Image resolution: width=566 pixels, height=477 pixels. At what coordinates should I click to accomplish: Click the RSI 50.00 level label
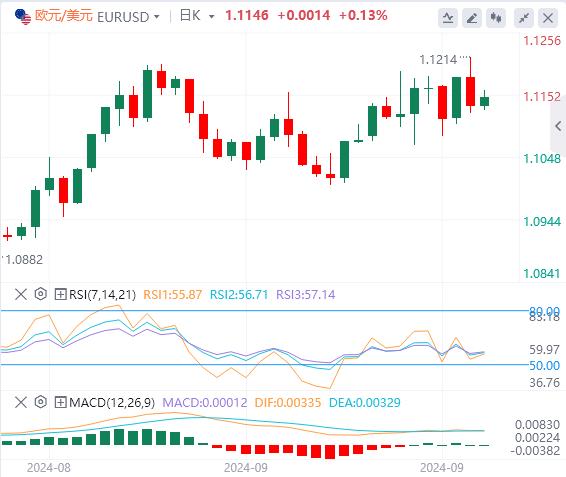(544, 365)
